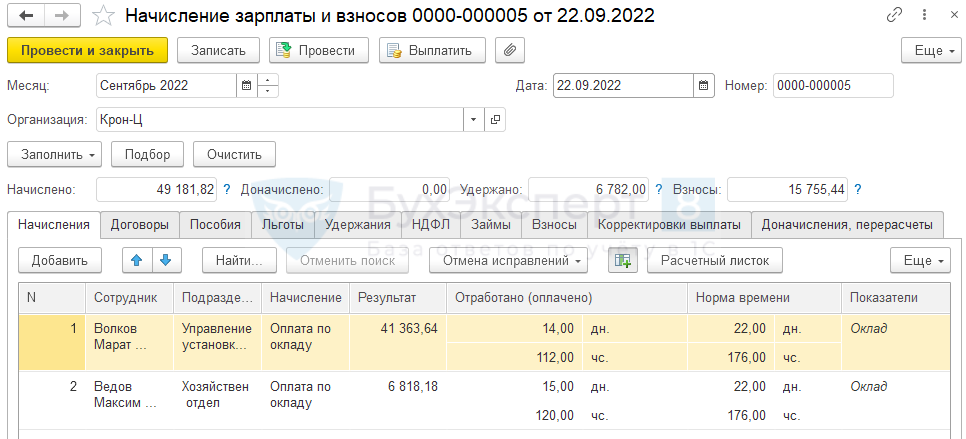Viewport: 966px width, 439px height.
Task: Open attached files with paperclip icon
Action: 510,50
